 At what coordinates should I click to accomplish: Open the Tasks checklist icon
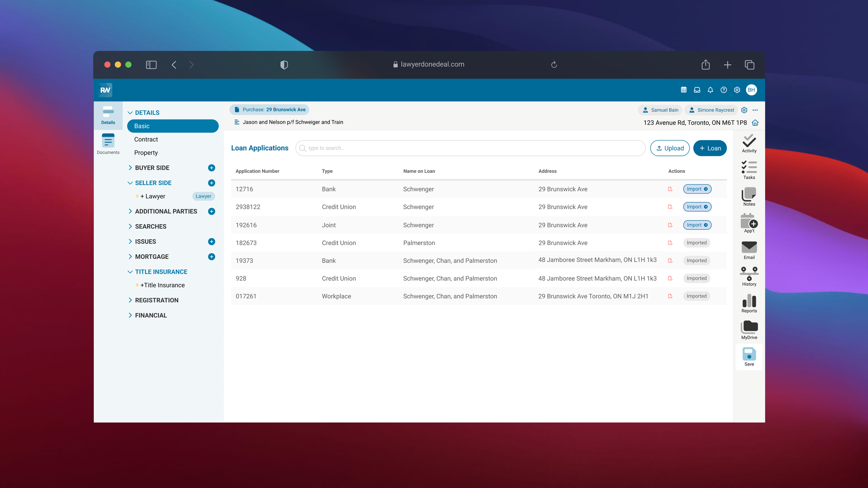749,170
